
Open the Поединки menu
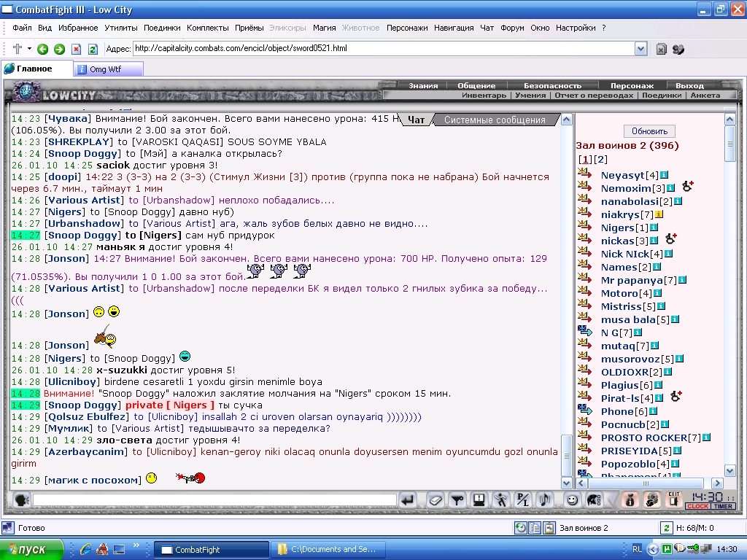coord(162,28)
